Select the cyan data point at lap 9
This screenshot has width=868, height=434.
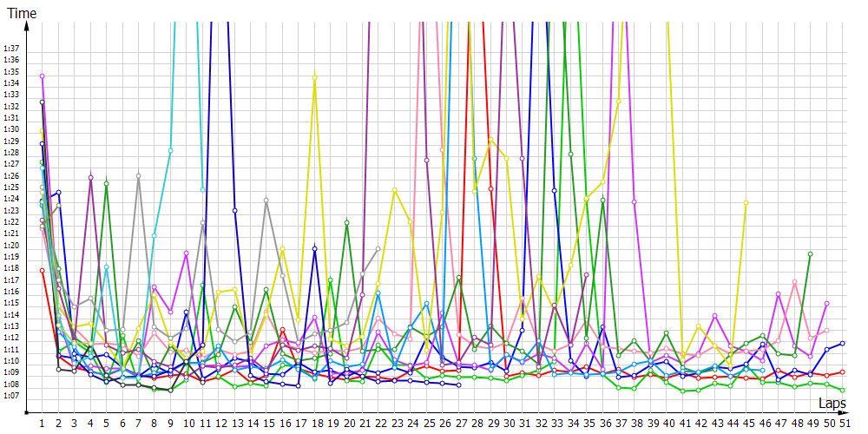point(170,151)
